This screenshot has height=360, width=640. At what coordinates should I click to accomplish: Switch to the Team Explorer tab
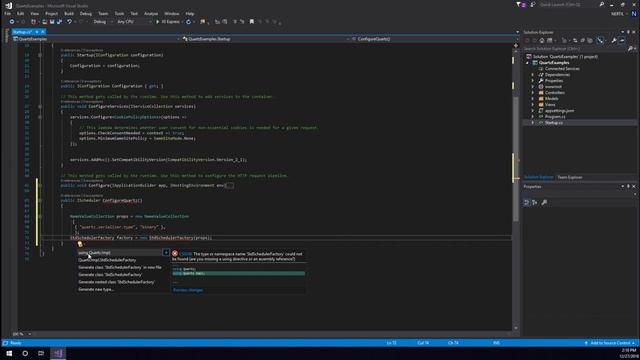click(570, 177)
